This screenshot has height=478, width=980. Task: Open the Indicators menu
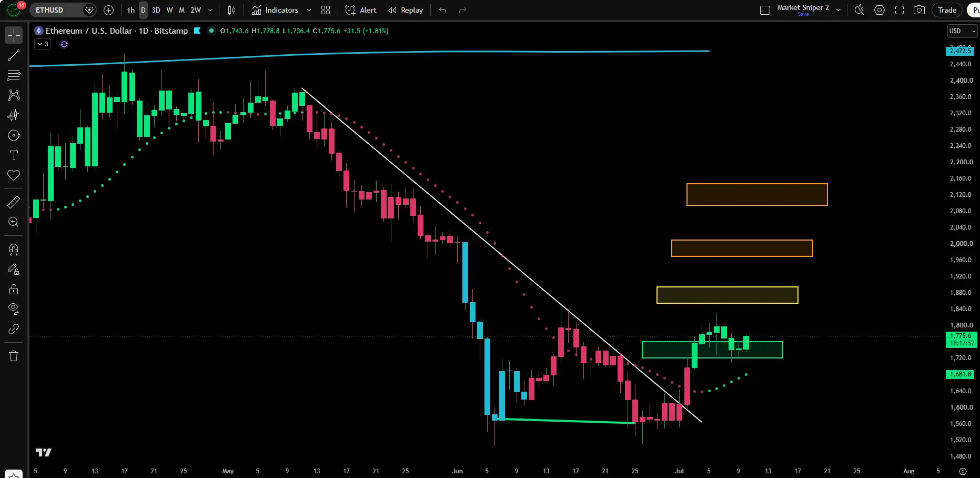(275, 10)
